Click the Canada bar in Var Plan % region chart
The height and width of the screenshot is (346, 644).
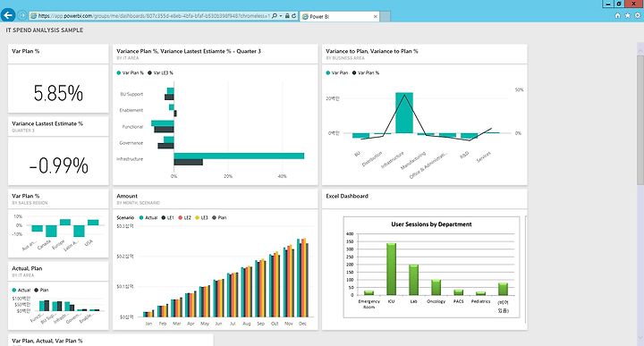point(51,231)
